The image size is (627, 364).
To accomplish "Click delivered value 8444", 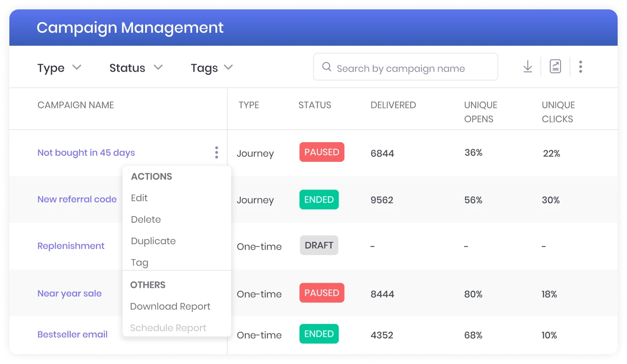I will [383, 294].
